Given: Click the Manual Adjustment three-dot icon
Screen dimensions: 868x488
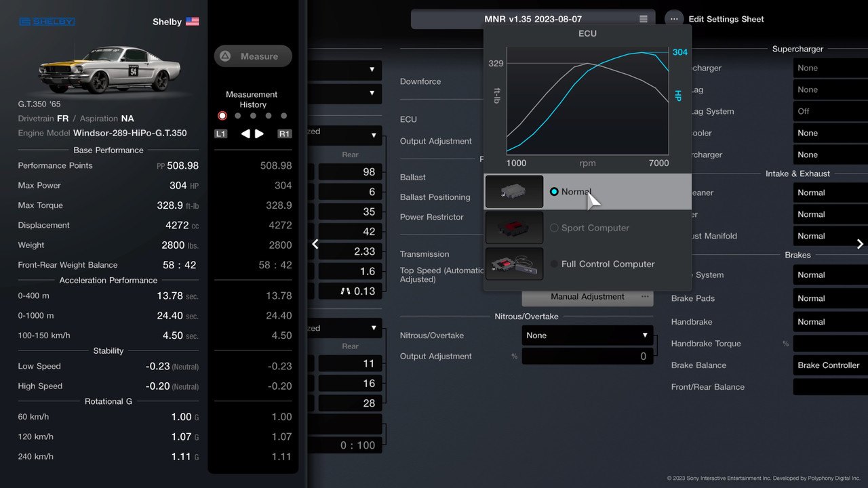Looking at the screenshot, I should pyautogui.click(x=645, y=296).
